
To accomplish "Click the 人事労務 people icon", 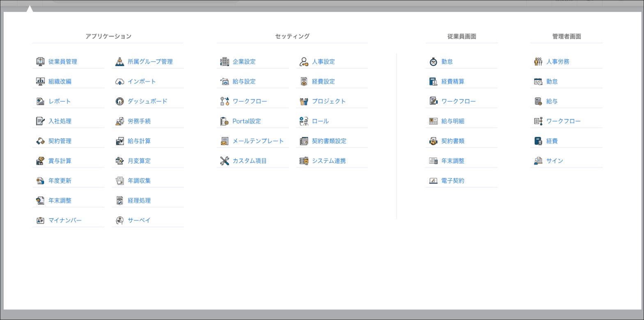I will pos(538,62).
